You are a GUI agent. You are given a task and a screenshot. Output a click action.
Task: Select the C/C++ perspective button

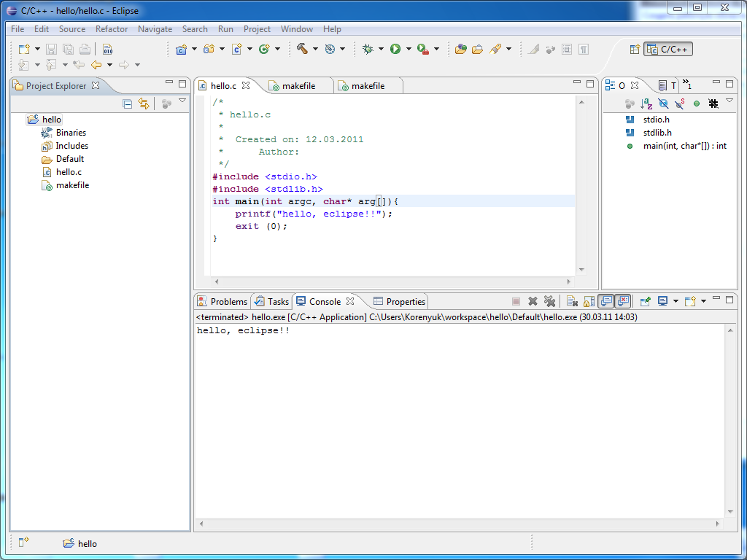click(x=668, y=49)
